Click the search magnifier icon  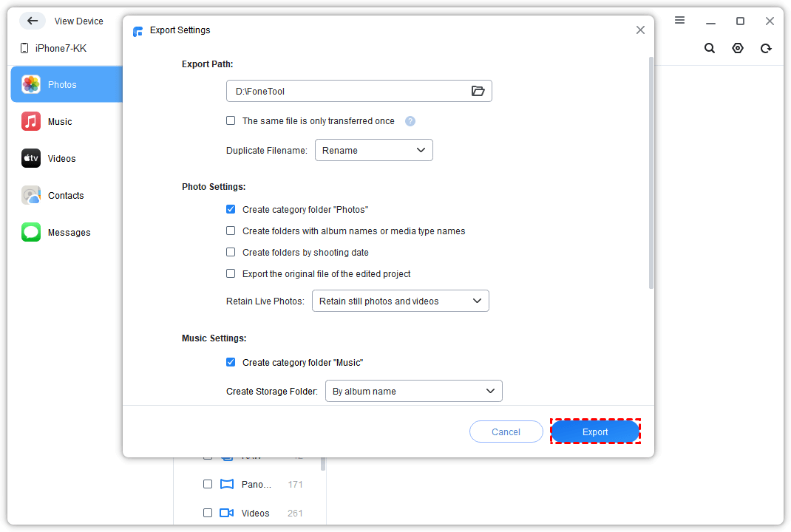click(x=709, y=47)
